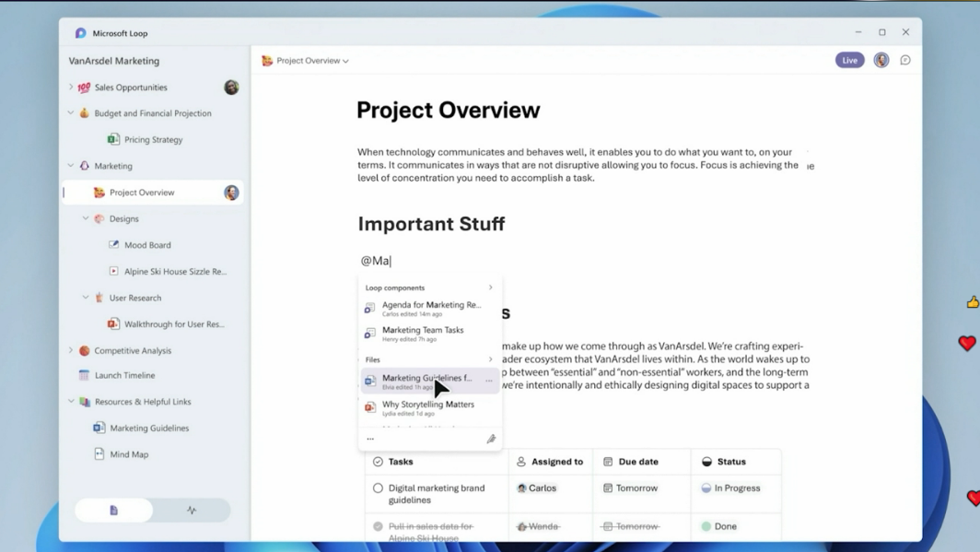Click the Sales Opportunities 100 emoji icon

tap(84, 88)
